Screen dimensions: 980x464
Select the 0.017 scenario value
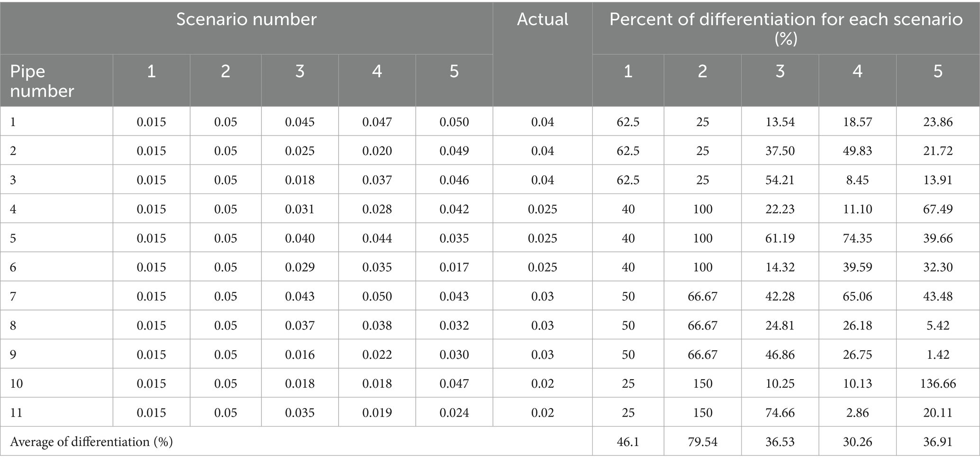[x=454, y=267]
